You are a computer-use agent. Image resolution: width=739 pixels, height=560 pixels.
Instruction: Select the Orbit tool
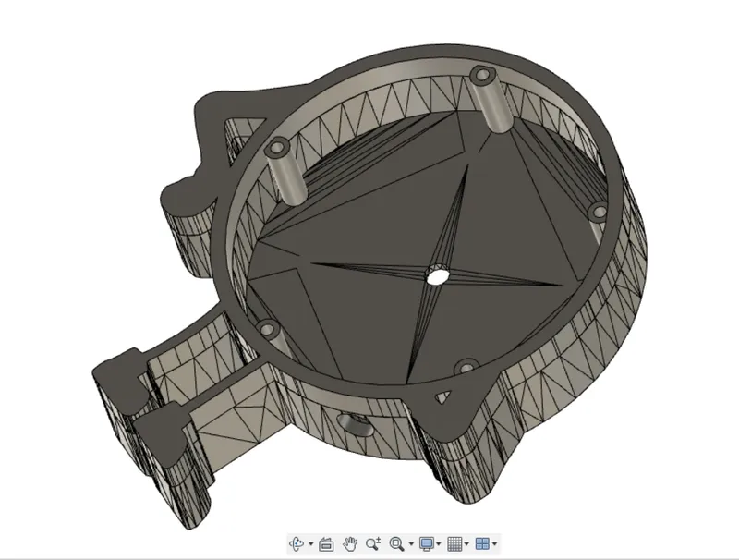coord(297,542)
